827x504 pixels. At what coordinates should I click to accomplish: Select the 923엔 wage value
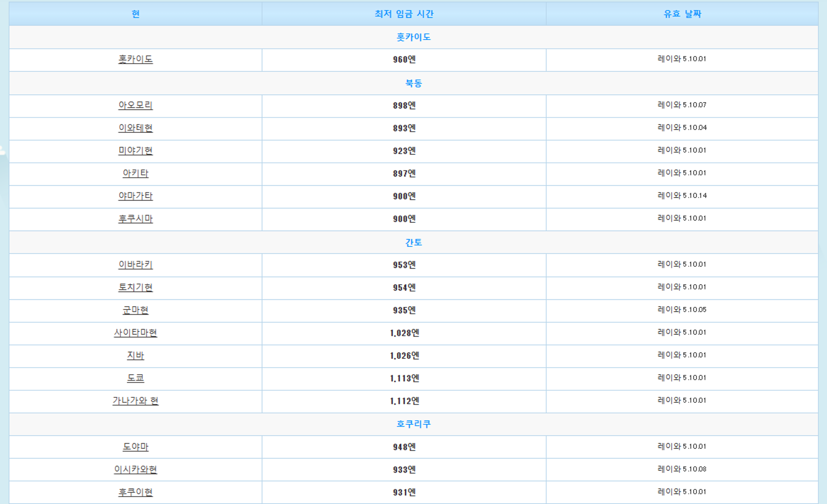tap(404, 151)
